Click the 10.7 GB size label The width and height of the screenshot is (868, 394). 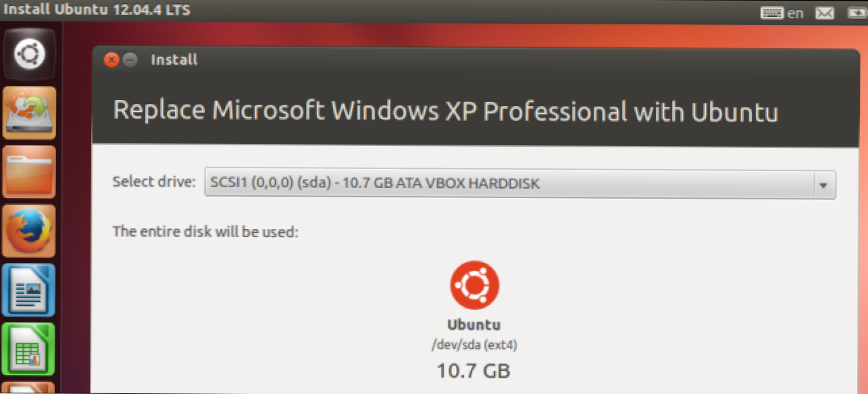pos(474,370)
